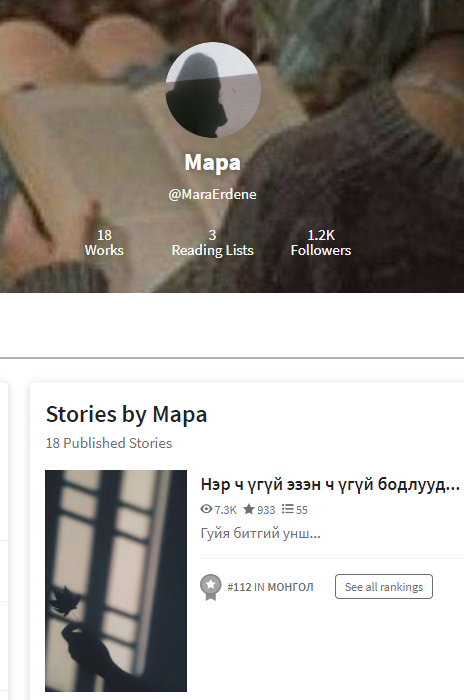Click the 933 votes count
The width and height of the screenshot is (464, 700).
coord(266,509)
